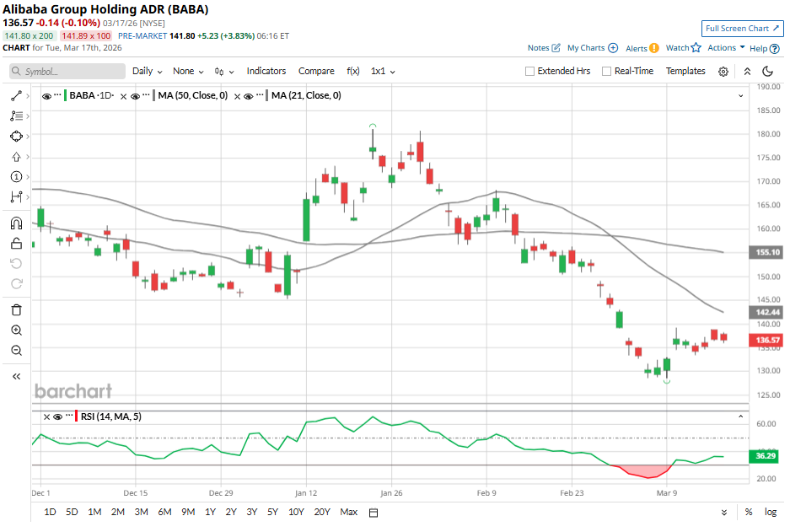Add to Watch star icon
Viewport: 790px width, 532px height.
(x=696, y=47)
